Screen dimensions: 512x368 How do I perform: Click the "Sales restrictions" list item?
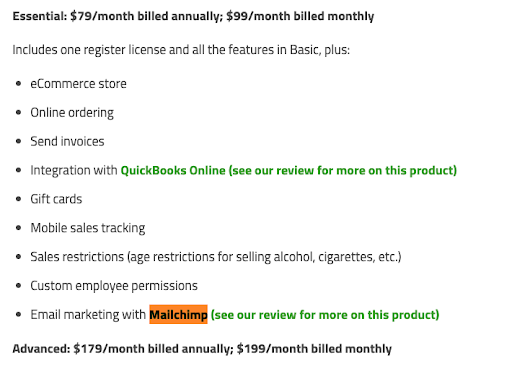(216, 257)
